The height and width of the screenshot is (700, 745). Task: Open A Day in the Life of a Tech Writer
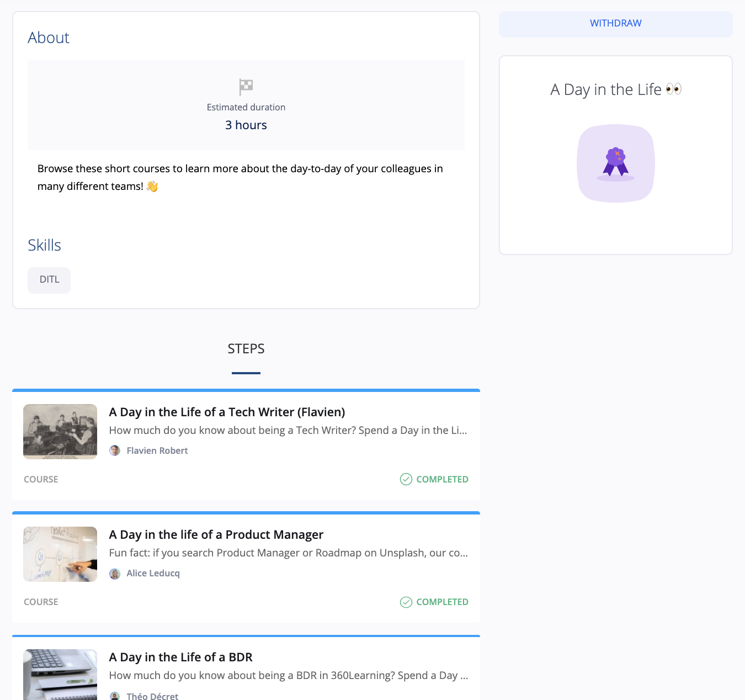click(x=227, y=412)
